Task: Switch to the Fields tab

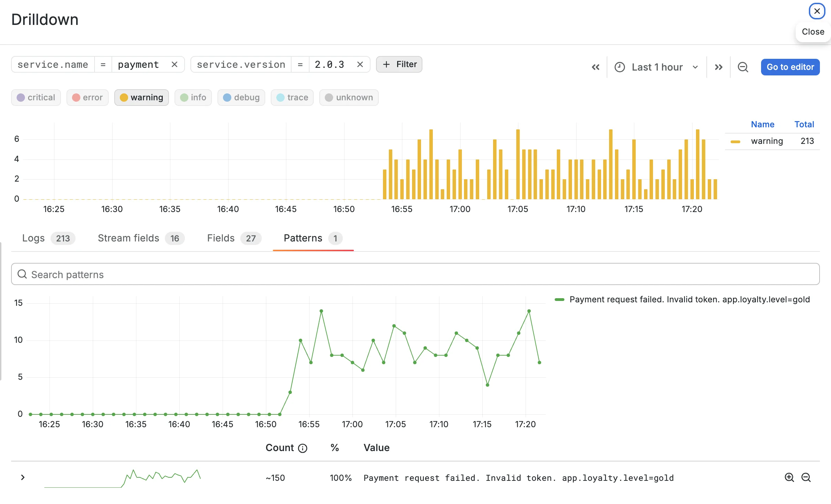Action: click(x=234, y=238)
